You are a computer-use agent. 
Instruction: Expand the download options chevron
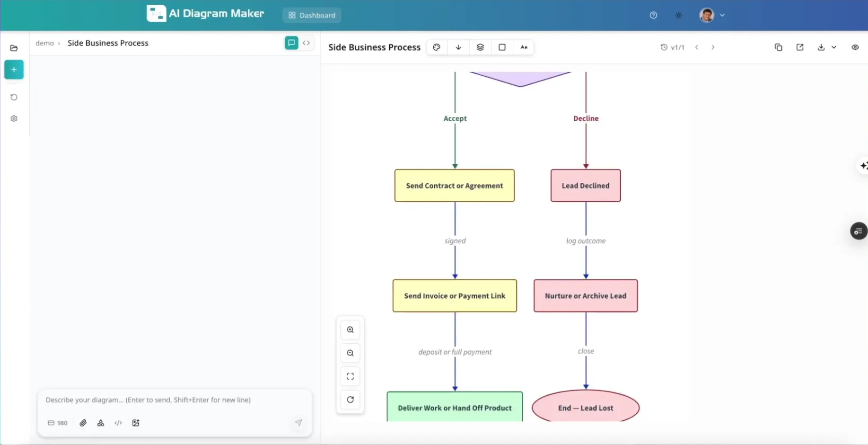click(x=834, y=47)
